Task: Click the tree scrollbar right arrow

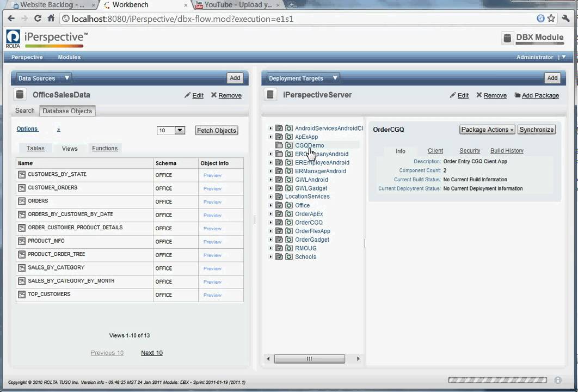Action: (x=358, y=359)
